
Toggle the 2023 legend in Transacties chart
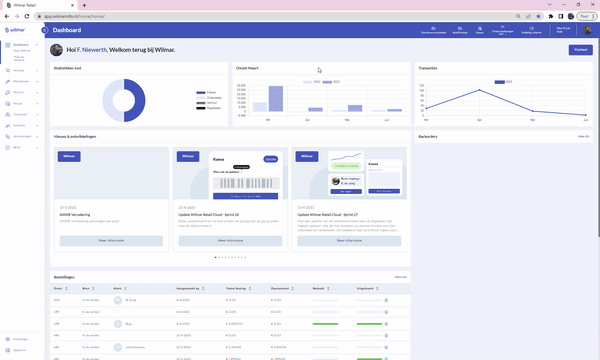coord(503,82)
